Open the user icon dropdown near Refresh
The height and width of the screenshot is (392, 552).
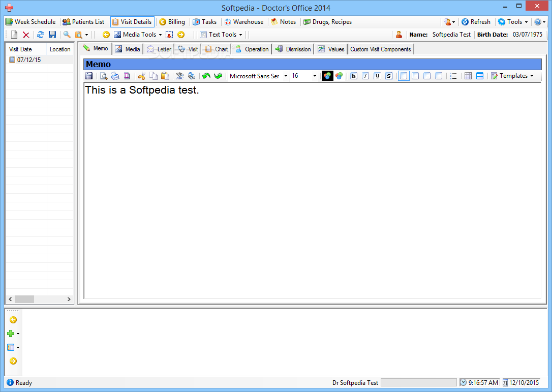449,22
